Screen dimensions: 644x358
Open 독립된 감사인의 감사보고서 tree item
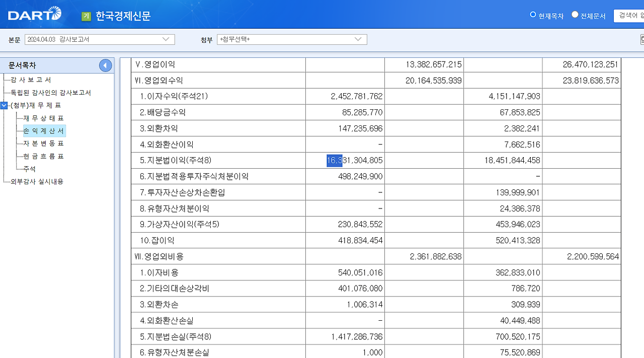pyautogui.click(x=51, y=93)
